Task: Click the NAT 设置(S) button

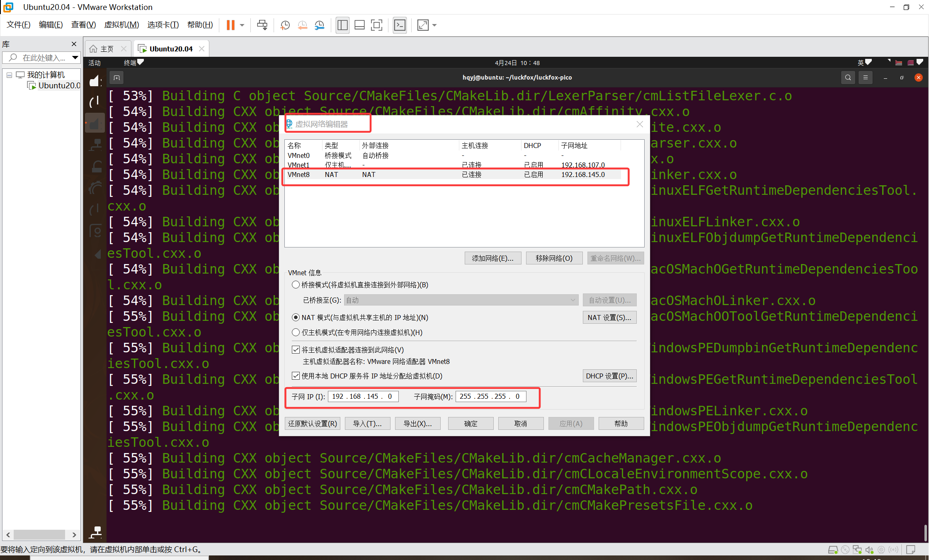Action: [x=609, y=317]
